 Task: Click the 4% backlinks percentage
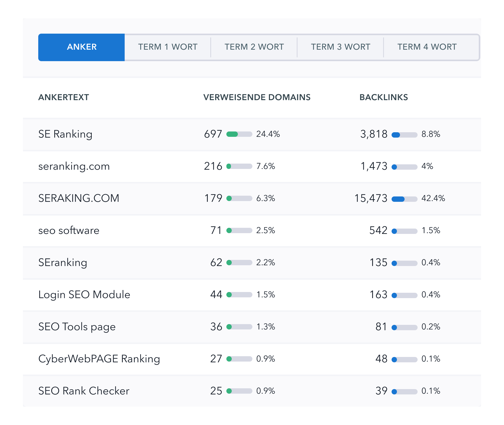click(x=427, y=166)
